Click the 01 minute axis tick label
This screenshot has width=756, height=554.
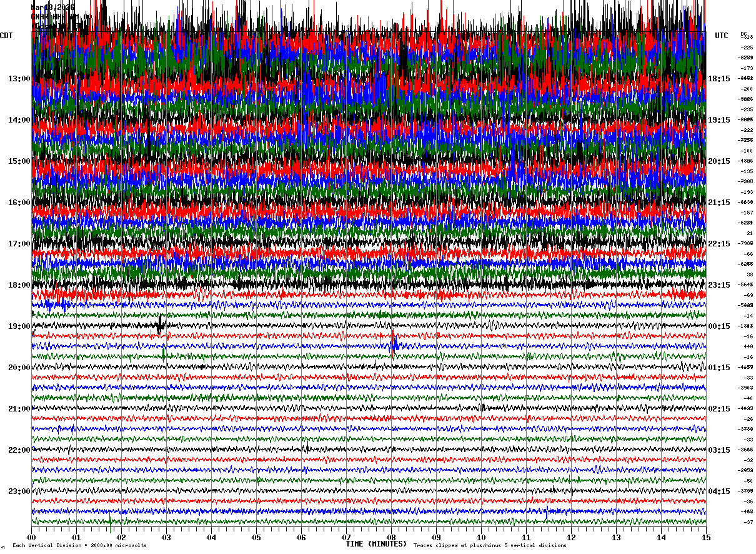(76, 538)
